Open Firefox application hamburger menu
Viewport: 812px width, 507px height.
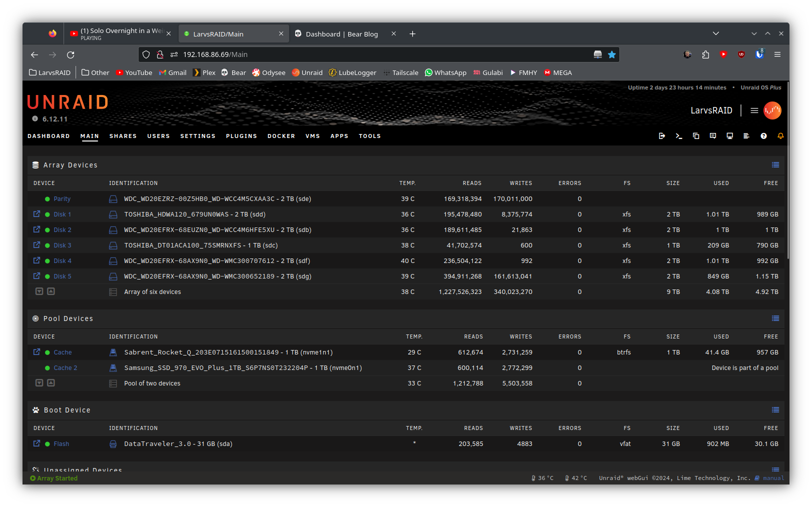(777, 54)
